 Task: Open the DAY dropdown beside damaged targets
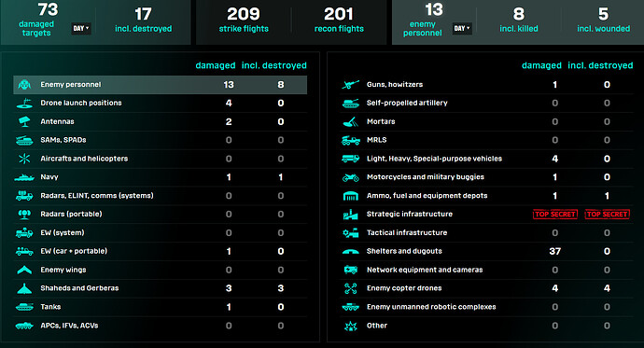[81, 28]
